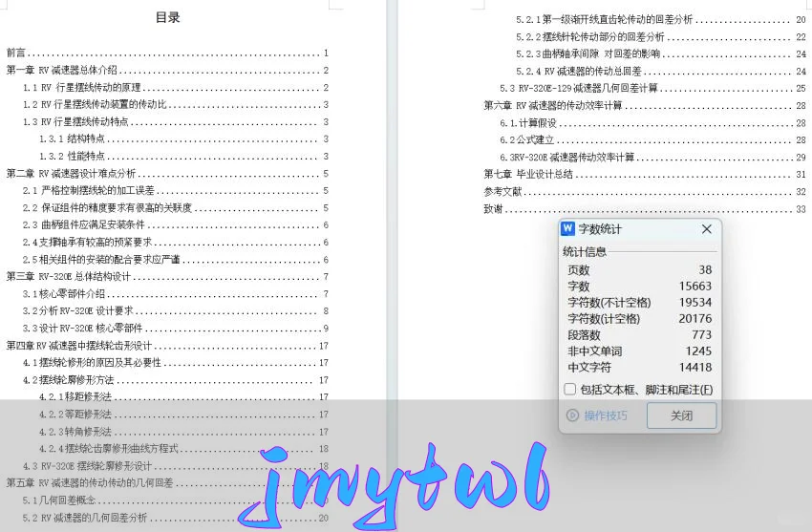Go to 3.3 设计 RV-320E 核心零部件 entry
Viewport: 812px width, 532px height.
pos(176,329)
